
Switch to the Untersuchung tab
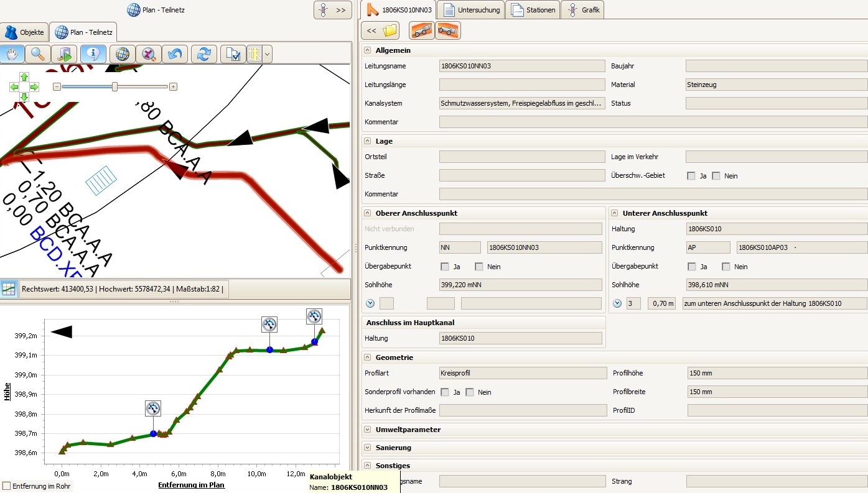(x=472, y=10)
